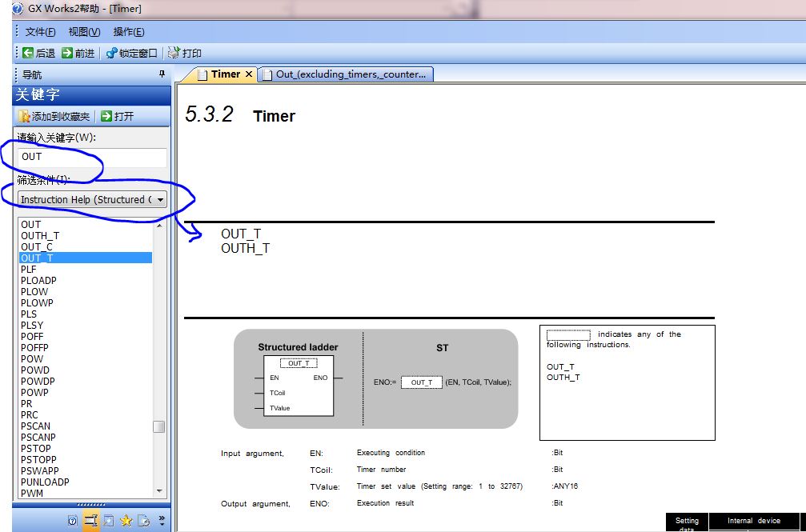This screenshot has height=532, width=806.
Task: Open the 筛选条件 filter dropdown
Action: point(160,199)
